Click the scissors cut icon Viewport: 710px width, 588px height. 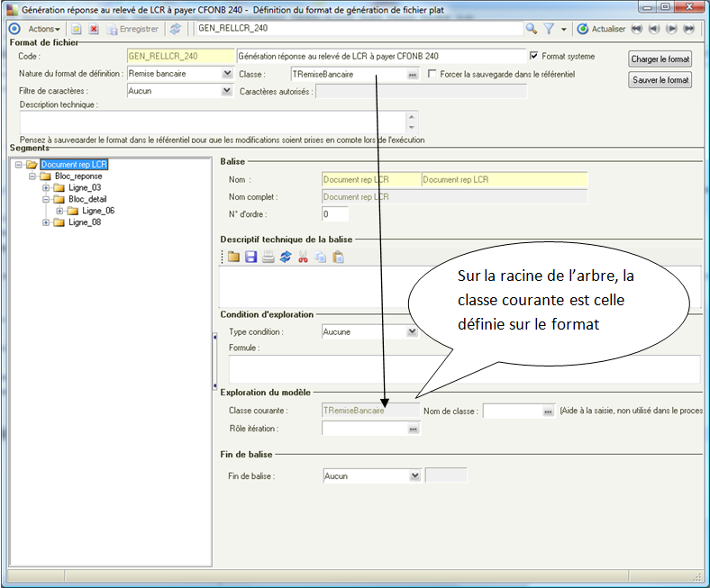coord(303,258)
